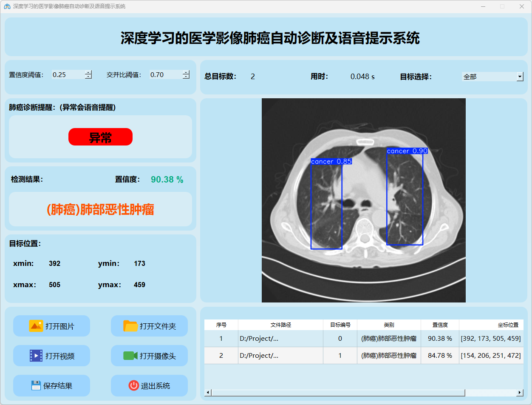The height and width of the screenshot is (405, 532).
Task: Click the floppy disk save icon
Action: tap(36, 385)
